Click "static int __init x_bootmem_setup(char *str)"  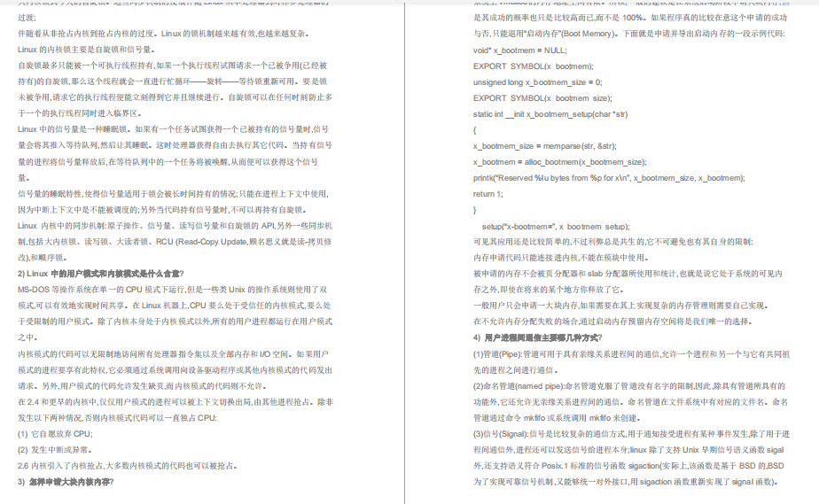coord(550,113)
